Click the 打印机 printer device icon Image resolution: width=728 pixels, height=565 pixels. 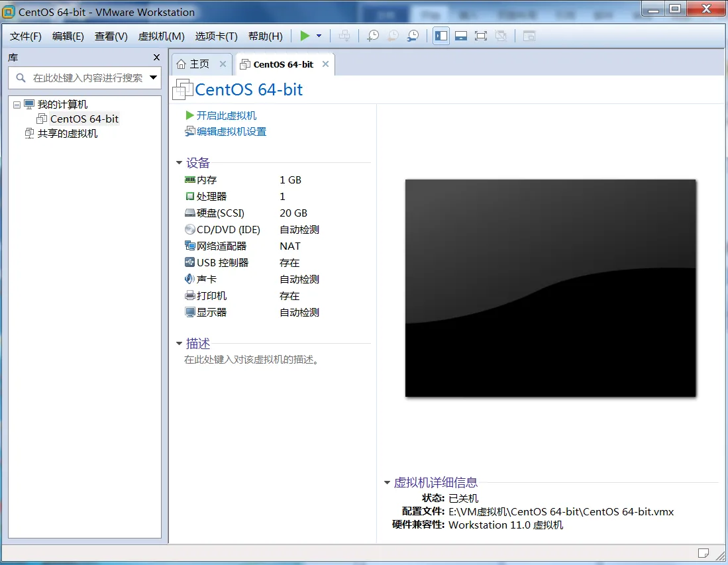pyautogui.click(x=190, y=295)
